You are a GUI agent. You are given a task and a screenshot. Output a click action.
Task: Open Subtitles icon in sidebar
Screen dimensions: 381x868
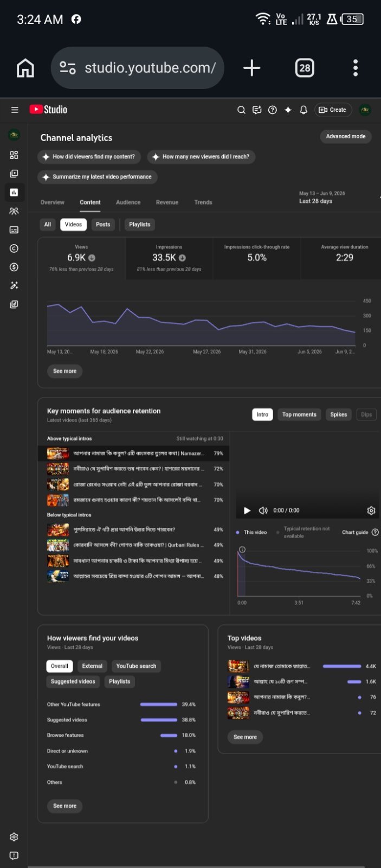[x=14, y=229]
